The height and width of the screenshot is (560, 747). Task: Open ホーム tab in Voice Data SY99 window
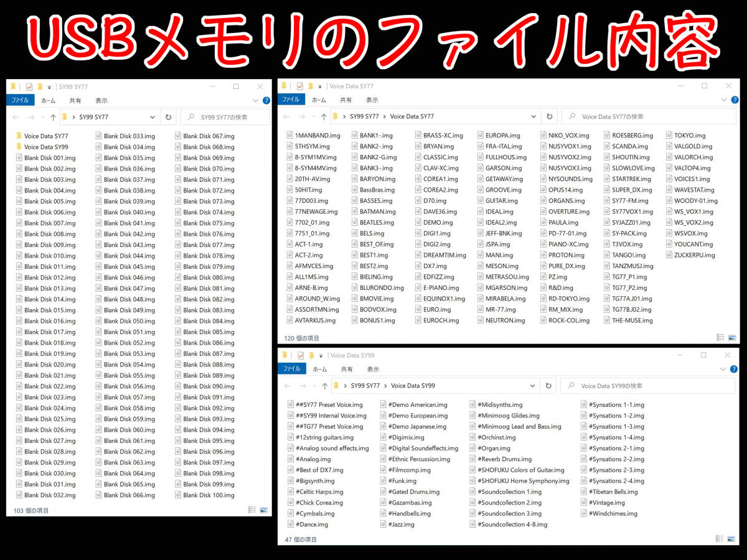click(x=319, y=369)
